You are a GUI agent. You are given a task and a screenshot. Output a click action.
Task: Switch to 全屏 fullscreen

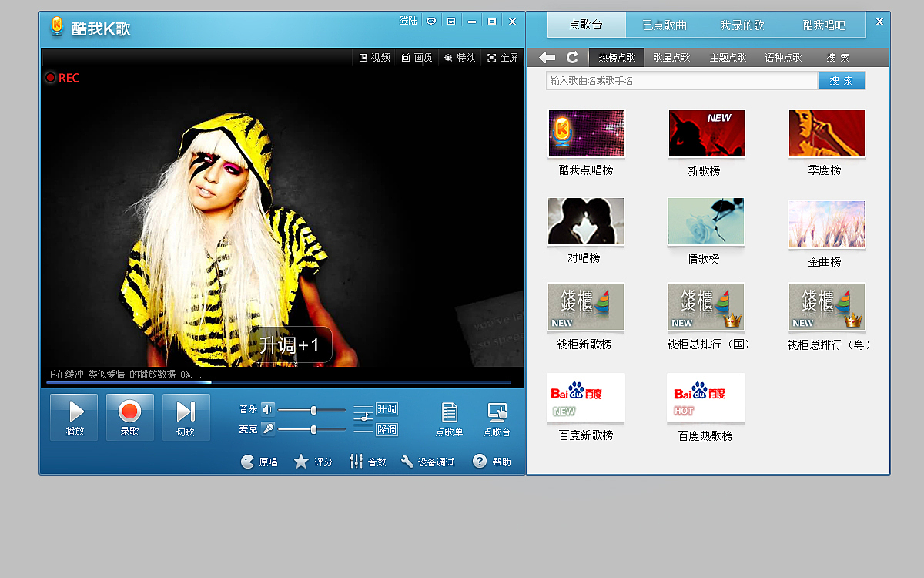click(503, 58)
